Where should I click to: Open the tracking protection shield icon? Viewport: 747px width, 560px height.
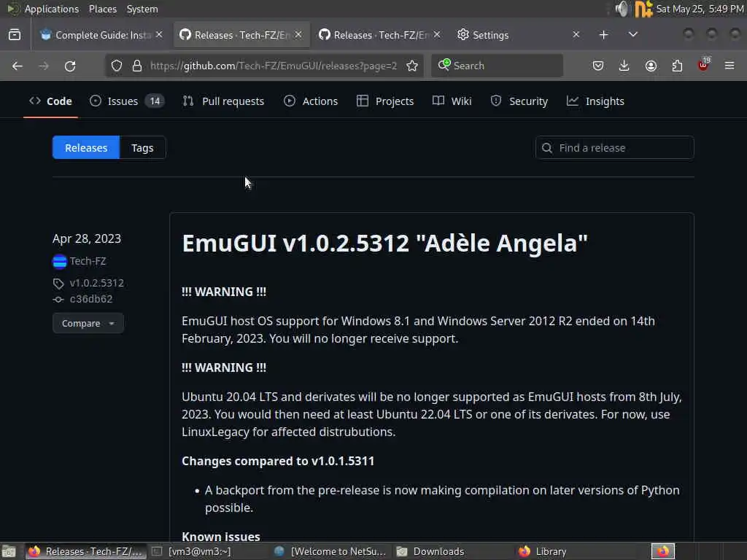click(117, 66)
